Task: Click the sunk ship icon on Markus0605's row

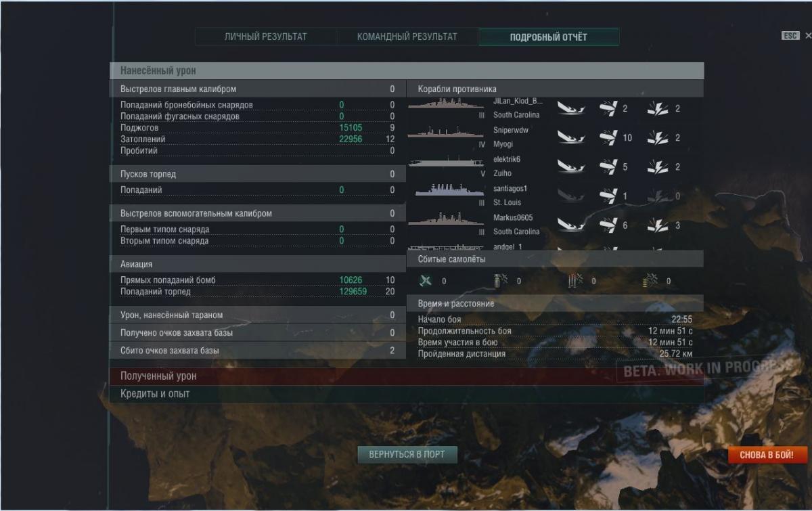Action: point(572,225)
